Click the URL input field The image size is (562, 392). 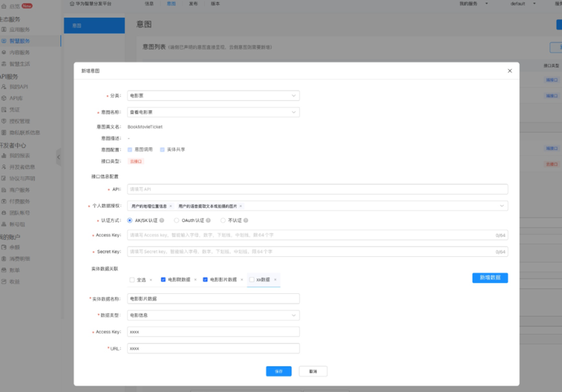click(x=213, y=348)
